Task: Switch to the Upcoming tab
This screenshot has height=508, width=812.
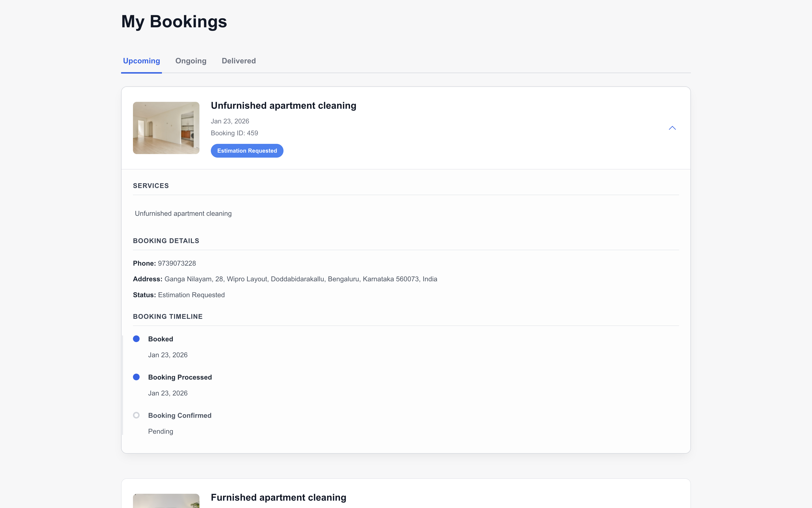Action: coord(142,61)
